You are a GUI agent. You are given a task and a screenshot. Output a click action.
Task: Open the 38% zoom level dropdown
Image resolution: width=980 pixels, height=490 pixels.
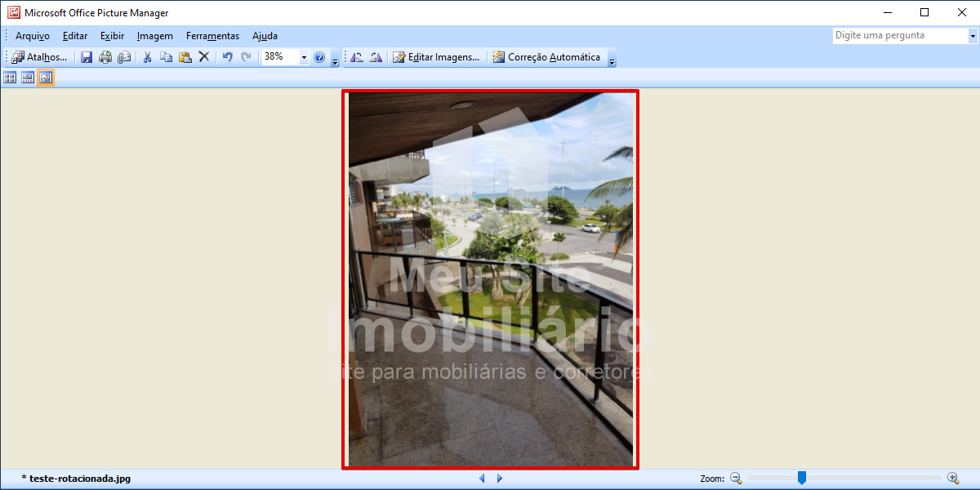304,57
